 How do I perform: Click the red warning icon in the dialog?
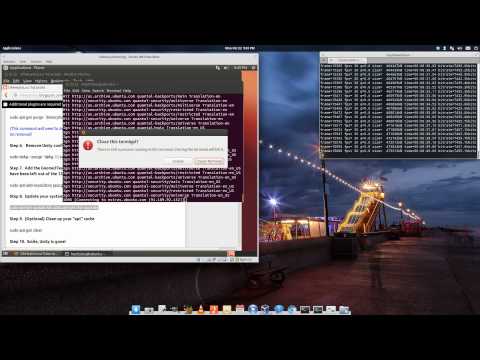point(88,145)
